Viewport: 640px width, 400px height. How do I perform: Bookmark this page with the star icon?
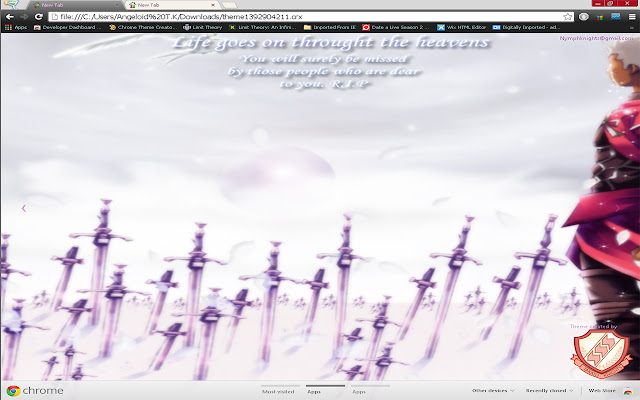567,17
